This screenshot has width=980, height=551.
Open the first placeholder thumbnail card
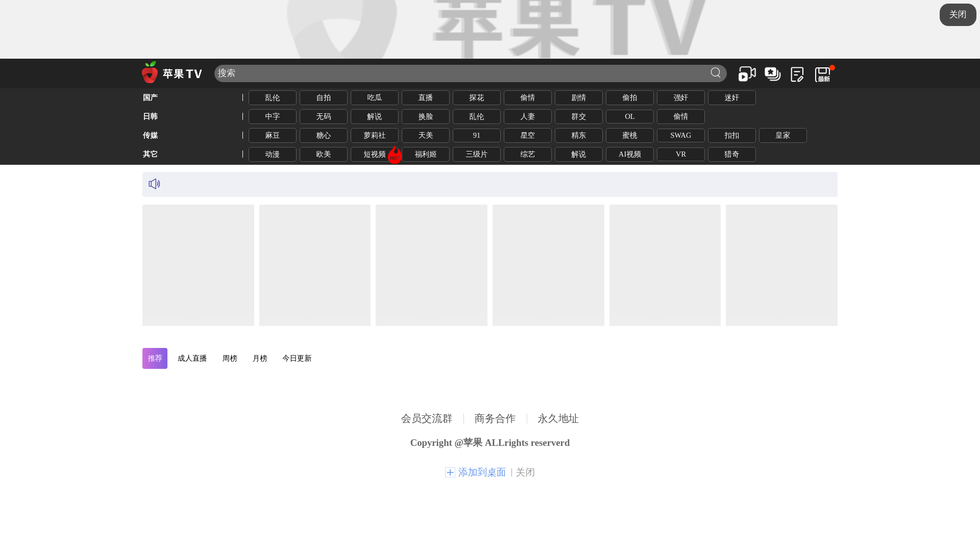[x=198, y=265]
